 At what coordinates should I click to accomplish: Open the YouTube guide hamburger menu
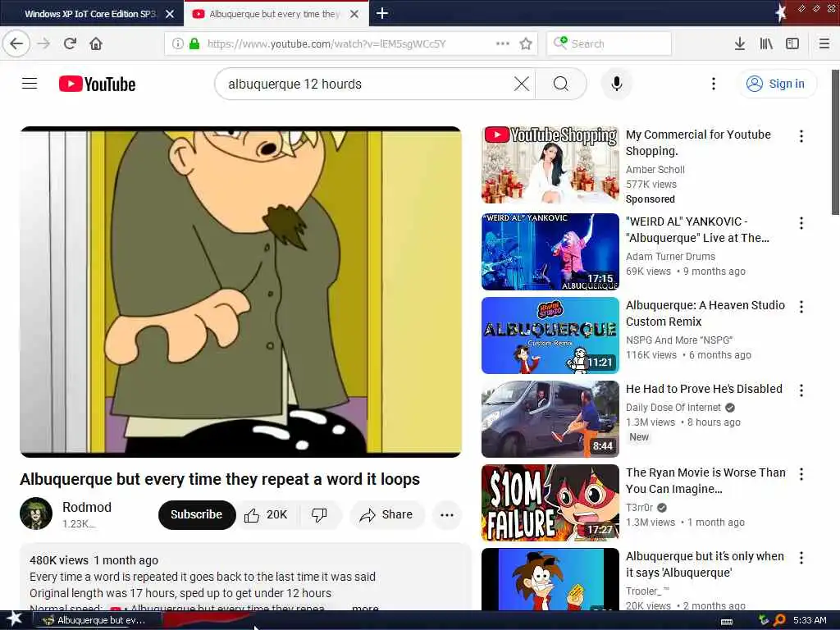(30, 84)
